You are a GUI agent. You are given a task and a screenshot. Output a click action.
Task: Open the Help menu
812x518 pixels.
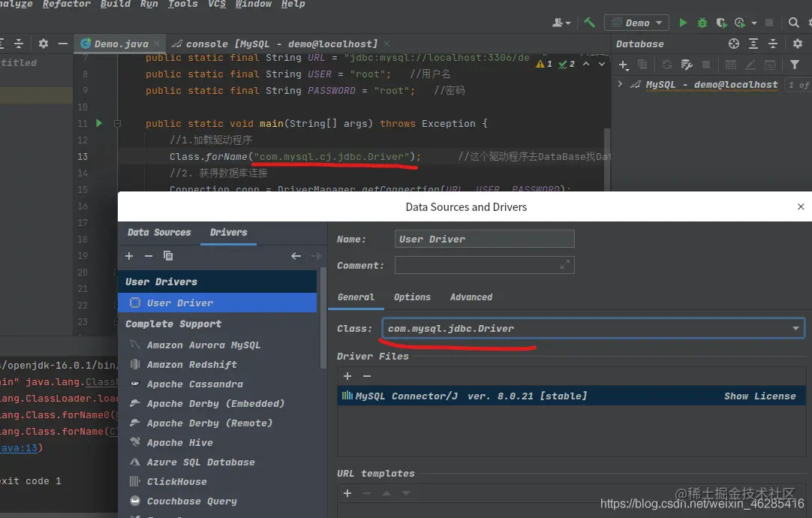coord(293,5)
